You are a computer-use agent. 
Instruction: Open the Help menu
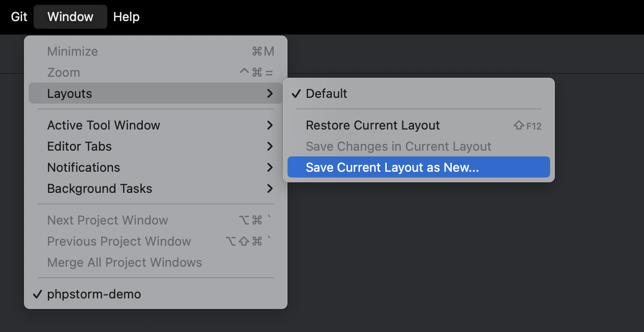126,17
